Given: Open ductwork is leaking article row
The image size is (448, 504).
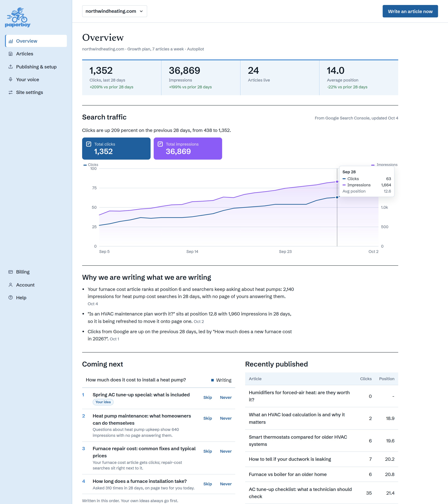Looking at the screenshot, I should click(322, 459).
